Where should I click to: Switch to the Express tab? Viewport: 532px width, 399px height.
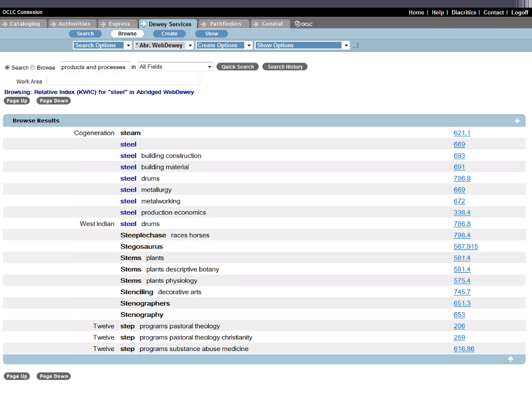coord(119,24)
